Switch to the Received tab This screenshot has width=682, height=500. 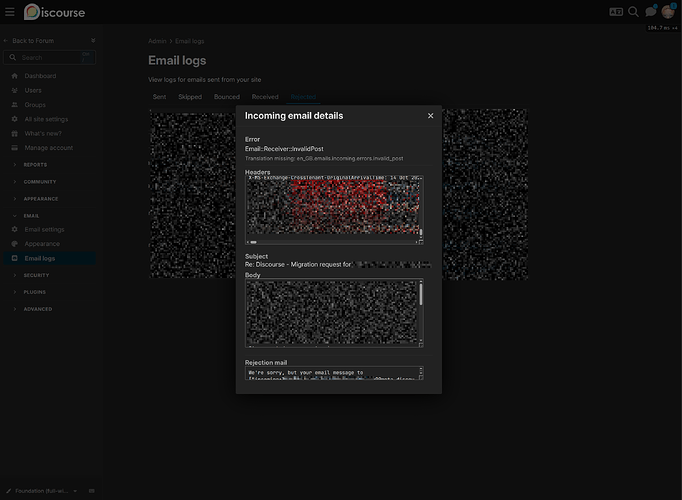click(x=265, y=97)
